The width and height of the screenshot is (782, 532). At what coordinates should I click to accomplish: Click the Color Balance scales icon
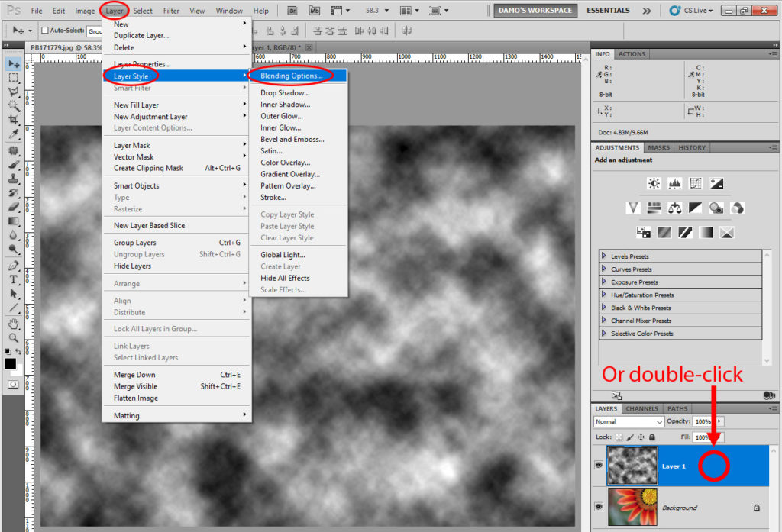pyautogui.click(x=674, y=208)
